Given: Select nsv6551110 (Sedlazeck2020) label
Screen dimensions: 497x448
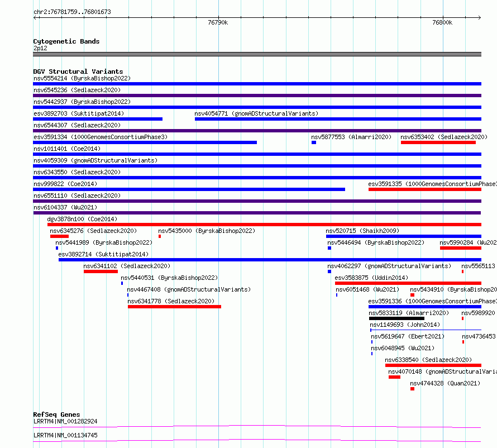Looking at the screenshot, I should (x=77, y=196).
